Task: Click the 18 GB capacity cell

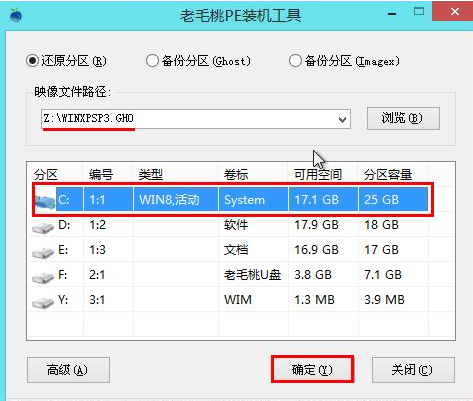Action: point(381,225)
